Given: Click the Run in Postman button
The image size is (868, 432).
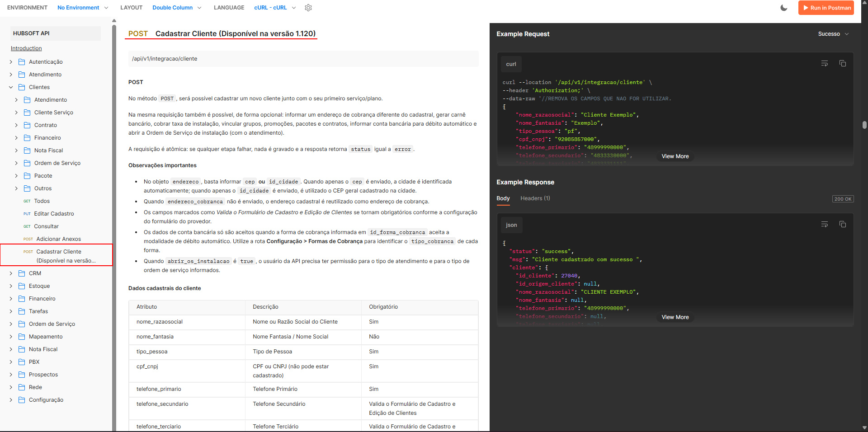Looking at the screenshot, I should coord(826,8).
